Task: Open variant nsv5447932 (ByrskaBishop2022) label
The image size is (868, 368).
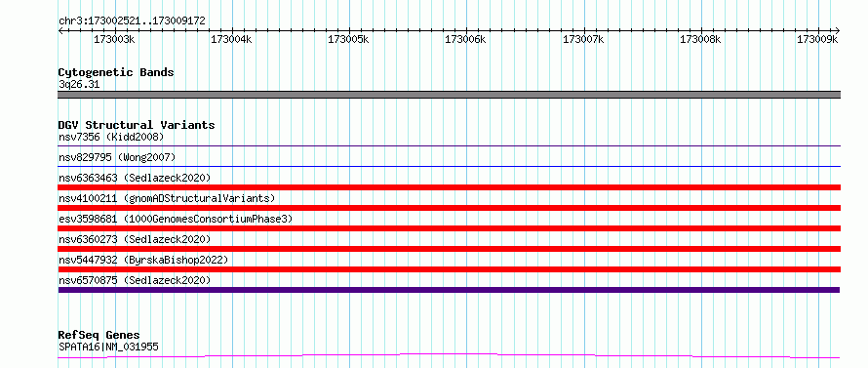Action: (x=143, y=260)
